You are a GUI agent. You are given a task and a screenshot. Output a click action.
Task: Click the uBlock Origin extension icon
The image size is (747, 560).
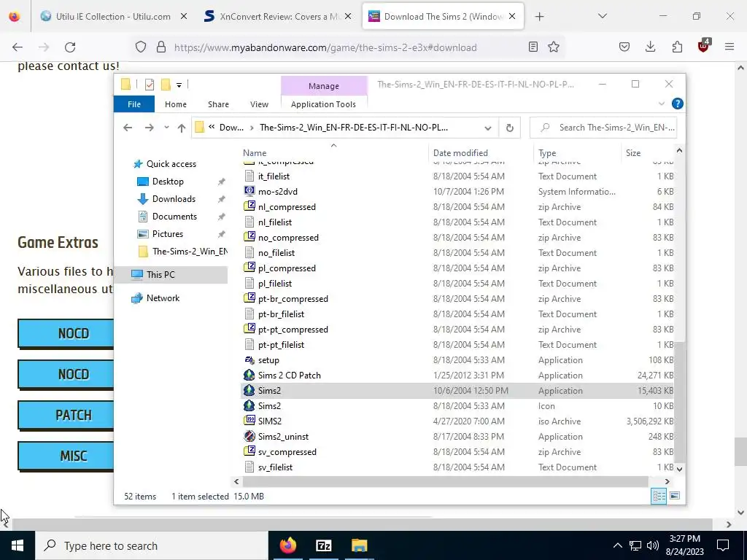click(704, 46)
